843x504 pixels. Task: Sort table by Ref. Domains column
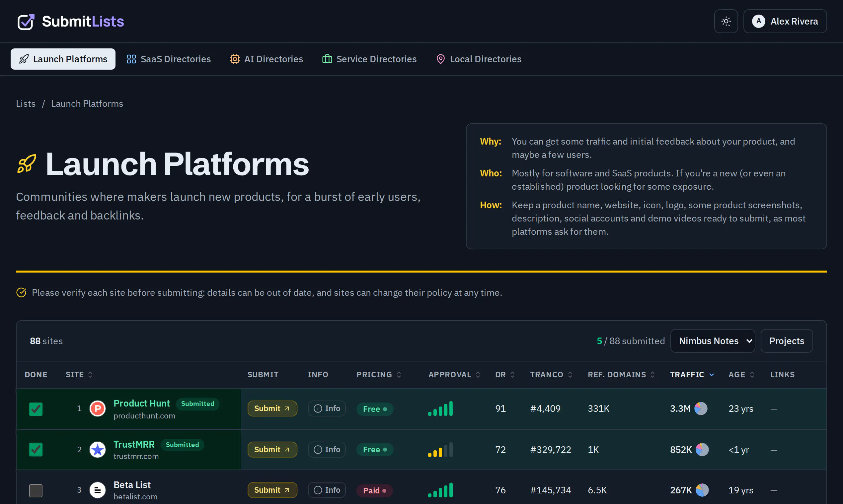click(621, 375)
